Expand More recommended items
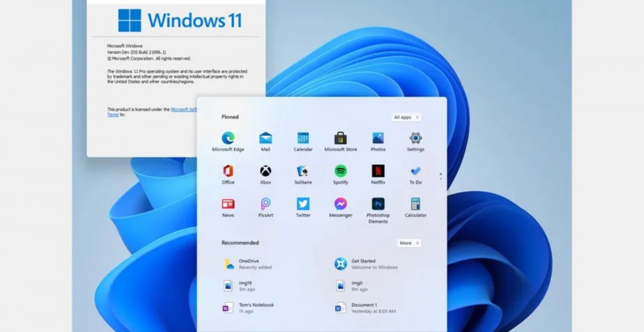This screenshot has width=644, height=332. coord(409,243)
